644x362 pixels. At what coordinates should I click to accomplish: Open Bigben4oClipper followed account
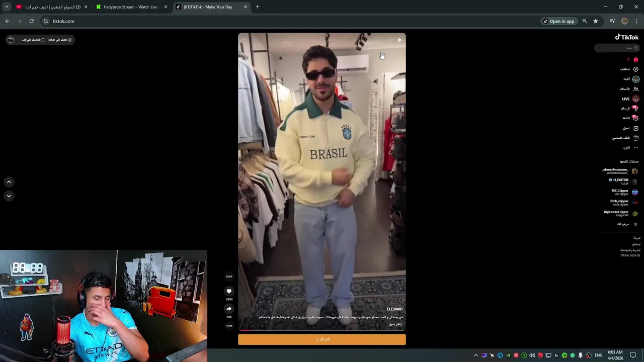pyautogui.click(x=621, y=213)
